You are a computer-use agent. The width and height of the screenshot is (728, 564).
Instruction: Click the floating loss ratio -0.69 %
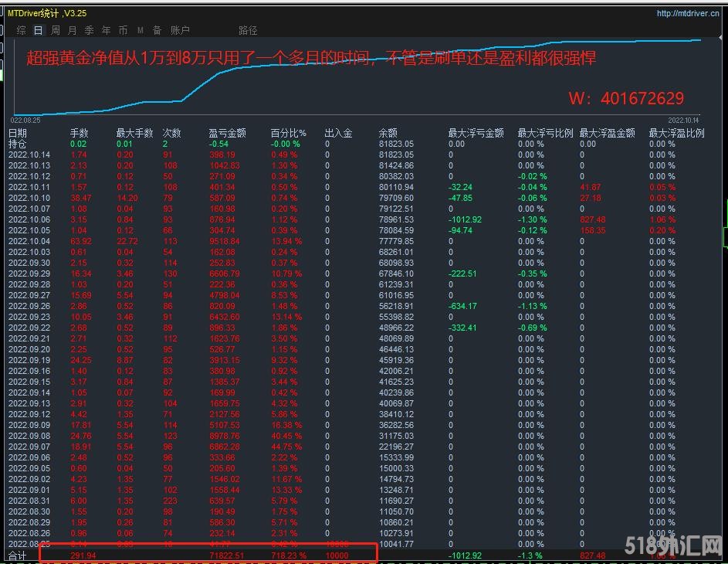coord(533,328)
